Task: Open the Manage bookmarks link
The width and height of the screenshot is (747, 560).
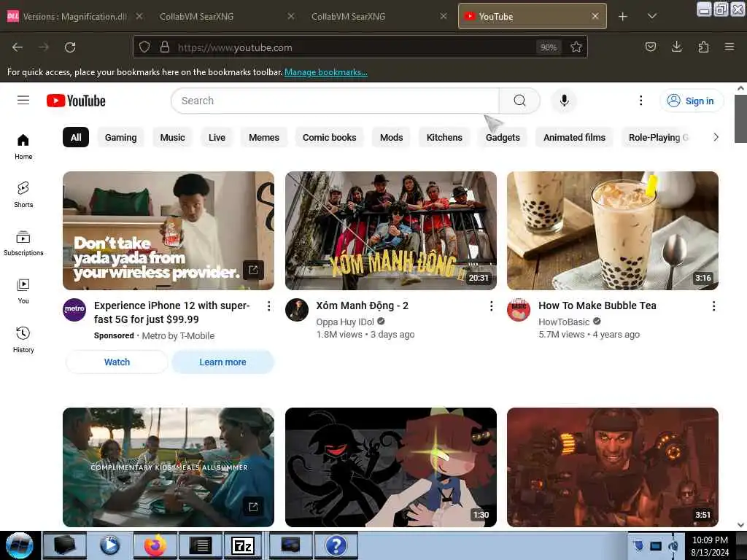Action: pyautogui.click(x=326, y=72)
